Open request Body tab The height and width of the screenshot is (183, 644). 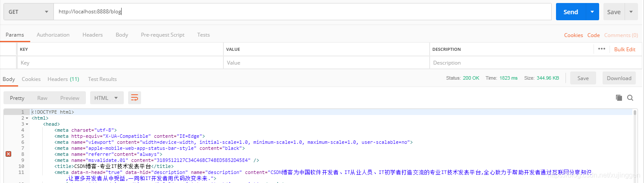click(x=122, y=35)
